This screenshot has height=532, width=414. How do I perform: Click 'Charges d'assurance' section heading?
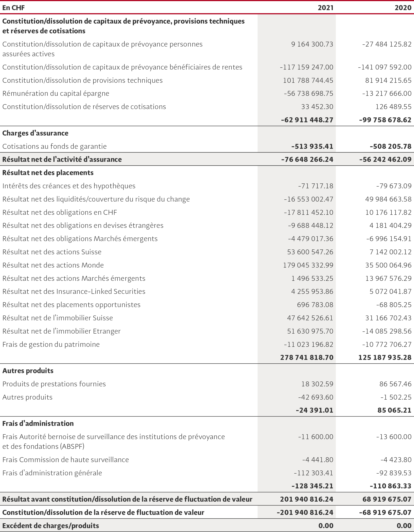tap(35, 133)
